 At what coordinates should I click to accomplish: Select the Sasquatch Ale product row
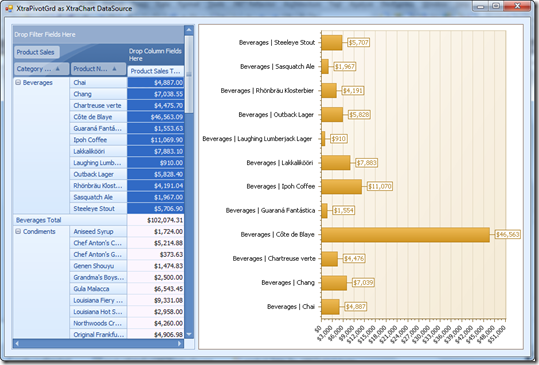[x=98, y=197]
